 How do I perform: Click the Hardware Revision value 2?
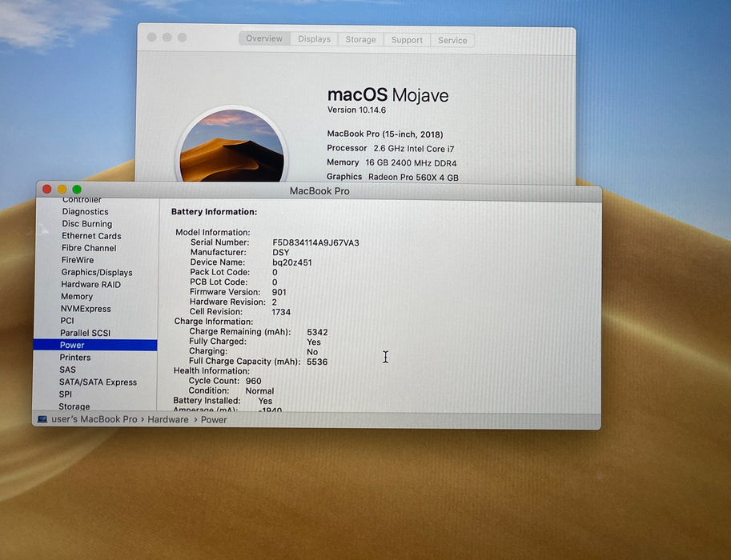click(274, 302)
